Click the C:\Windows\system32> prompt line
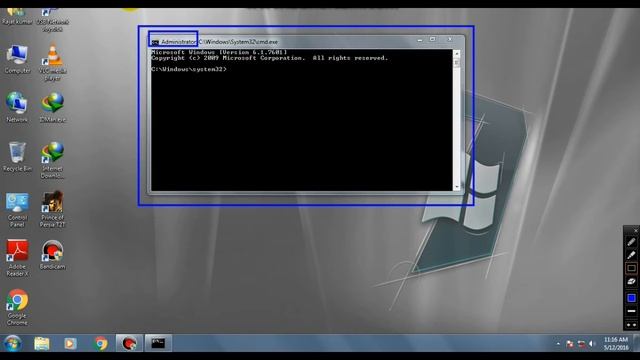 [189, 69]
